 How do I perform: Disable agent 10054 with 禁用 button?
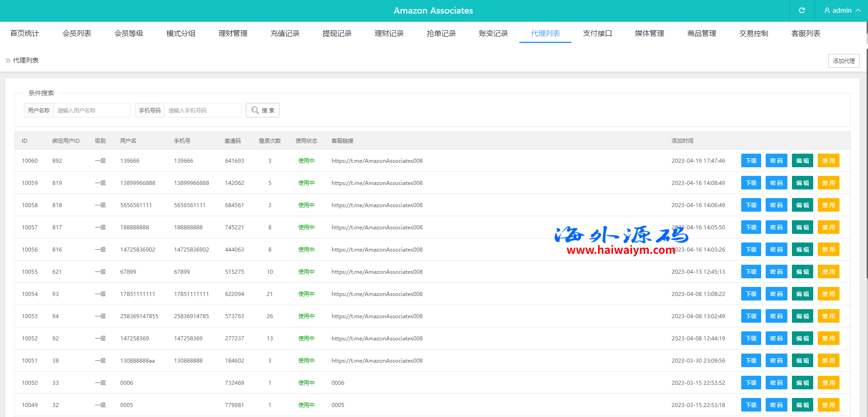tap(828, 294)
